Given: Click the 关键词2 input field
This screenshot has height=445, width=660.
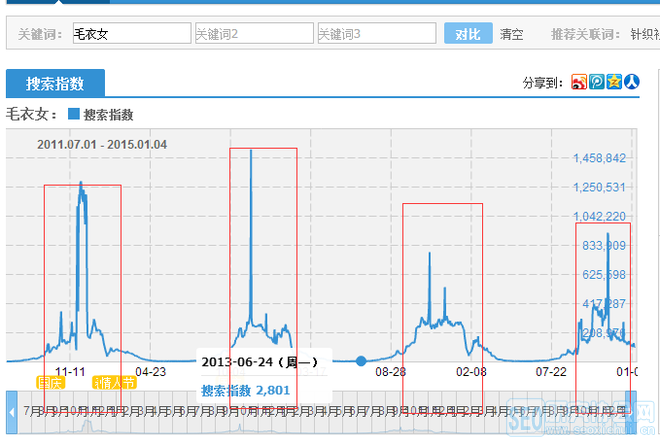Looking at the screenshot, I should 253,34.
